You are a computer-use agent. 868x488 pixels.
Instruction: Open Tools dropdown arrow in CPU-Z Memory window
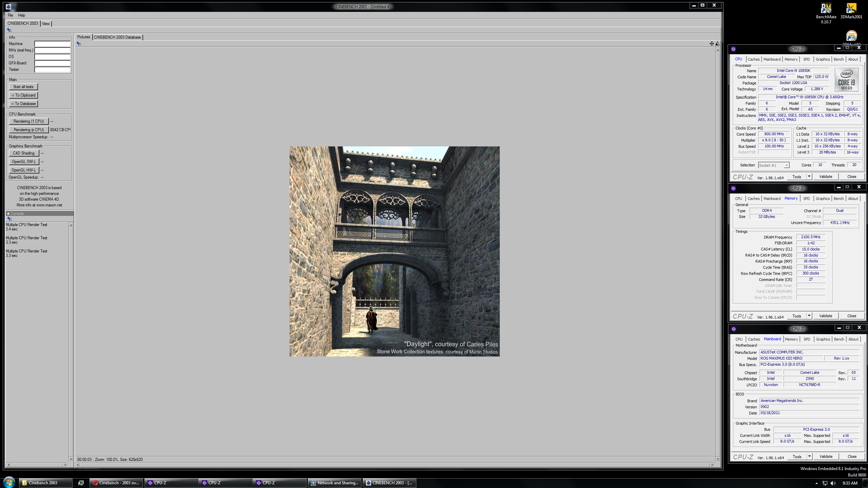[x=809, y=316]
